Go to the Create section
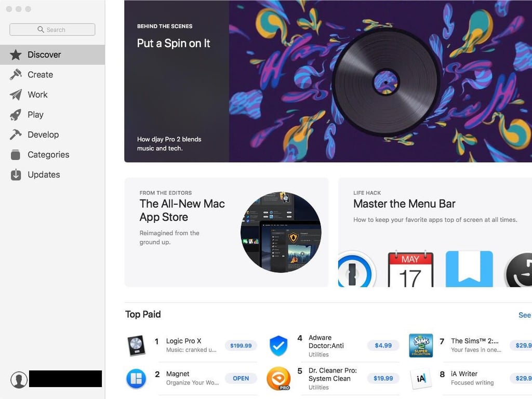This screenshot has height=399, width=532. point(52,75)
